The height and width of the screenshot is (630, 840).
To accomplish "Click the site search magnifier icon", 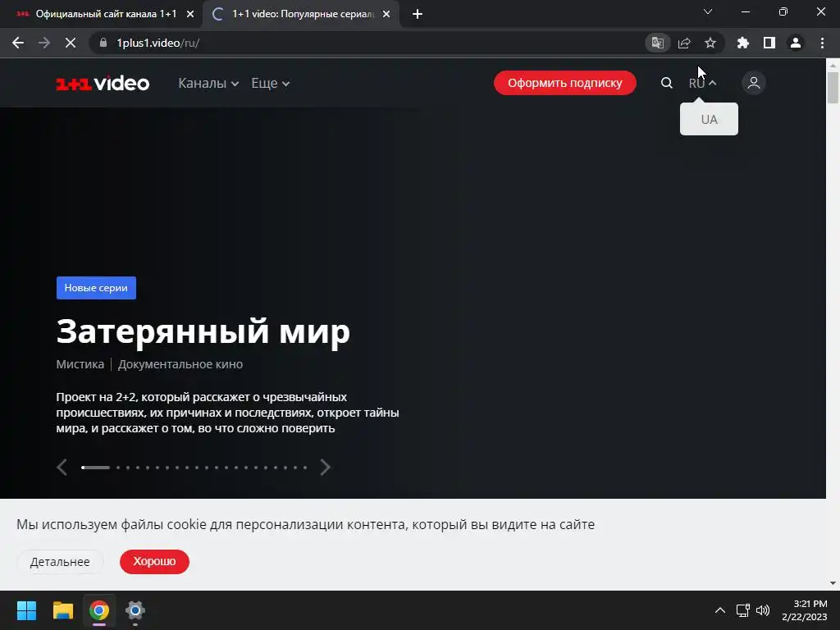I will click(x=666, y=83).
